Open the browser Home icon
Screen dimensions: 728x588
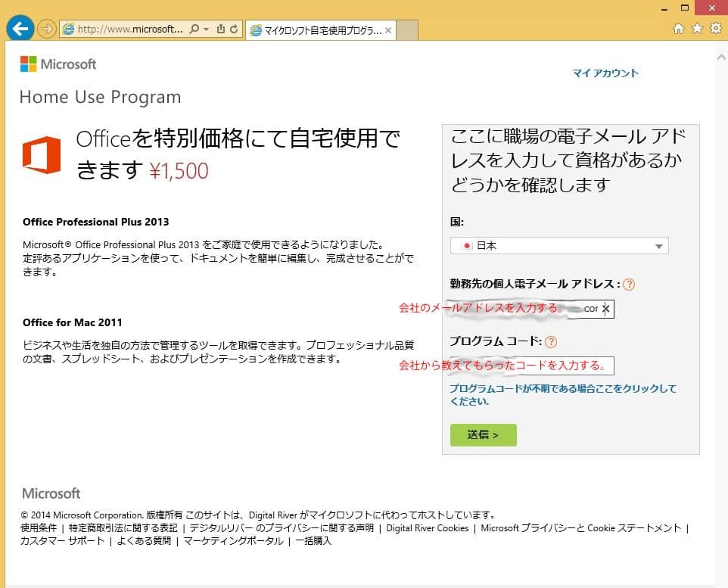(x=679, y=29)
